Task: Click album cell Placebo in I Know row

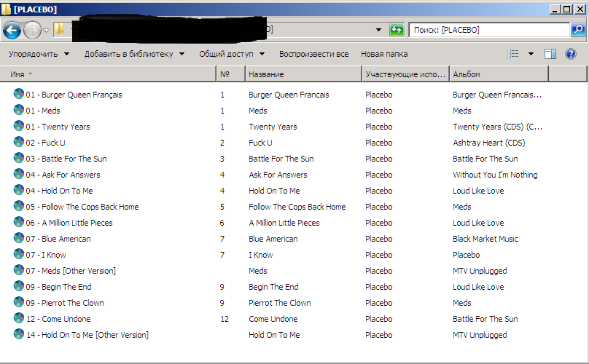Action: [x=466, y=256]
